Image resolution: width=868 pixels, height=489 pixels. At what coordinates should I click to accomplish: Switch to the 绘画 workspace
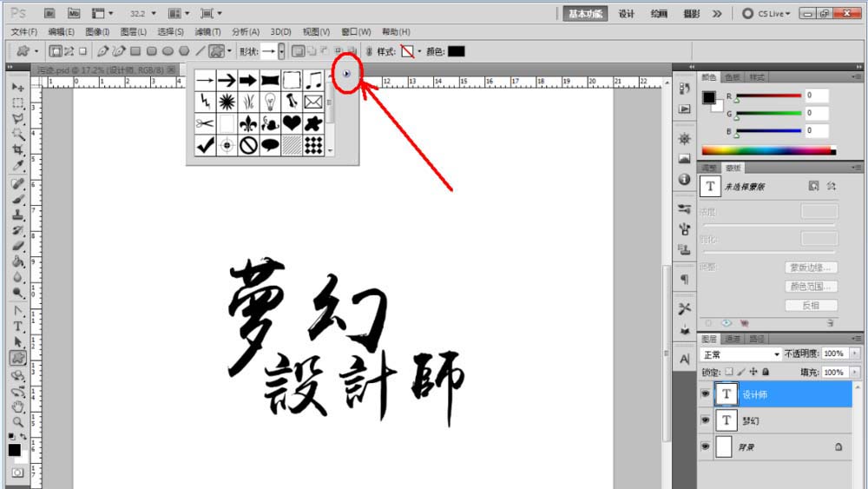coord(659,13)
